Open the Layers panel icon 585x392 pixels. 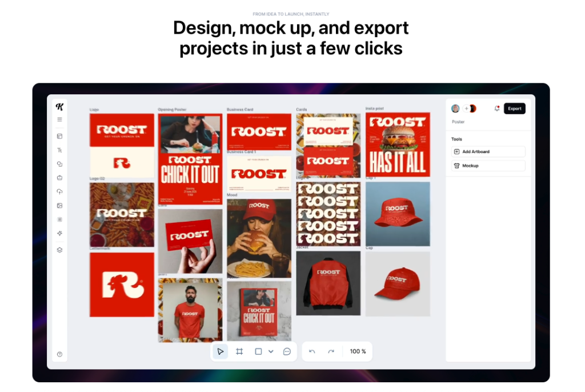pyautogui.click(x=59, y=250)
